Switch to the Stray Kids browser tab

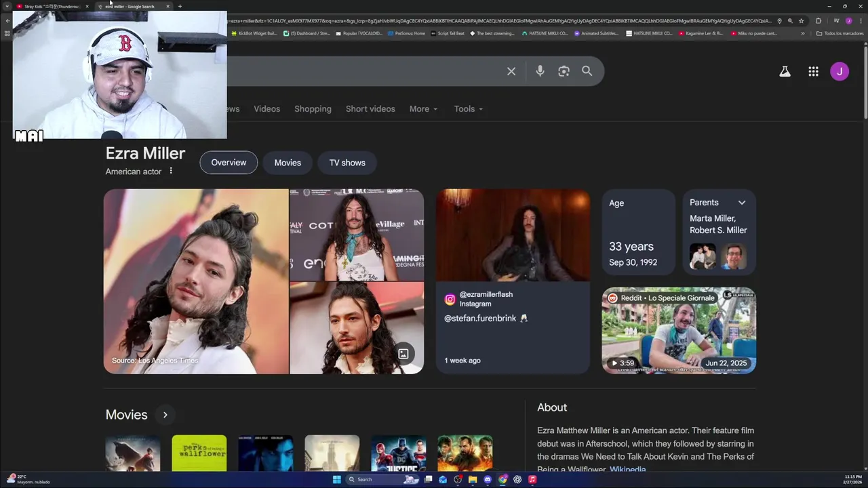pos(52,6)
